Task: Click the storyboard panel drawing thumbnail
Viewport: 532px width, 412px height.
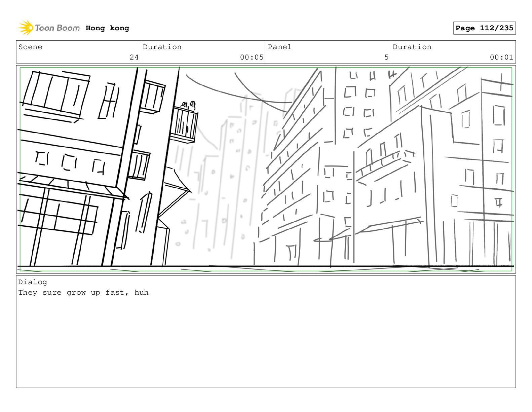Action: pyautogui.click(x=266, y=169)
